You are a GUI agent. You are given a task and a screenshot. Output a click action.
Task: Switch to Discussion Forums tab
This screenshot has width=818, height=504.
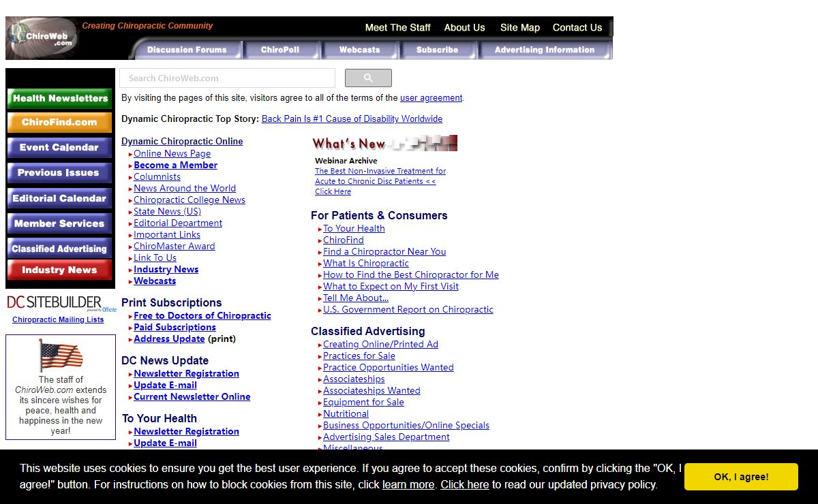coord(186,50)
